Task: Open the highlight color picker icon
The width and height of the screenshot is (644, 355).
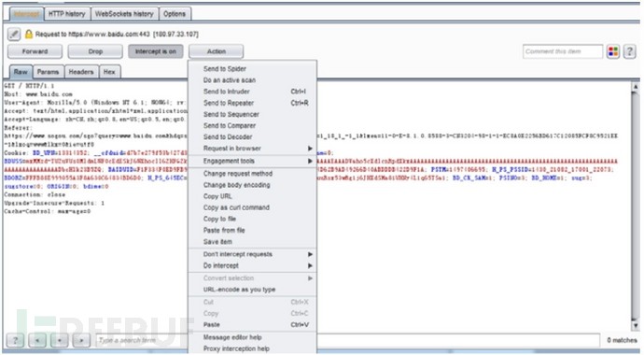Action: 613,51
